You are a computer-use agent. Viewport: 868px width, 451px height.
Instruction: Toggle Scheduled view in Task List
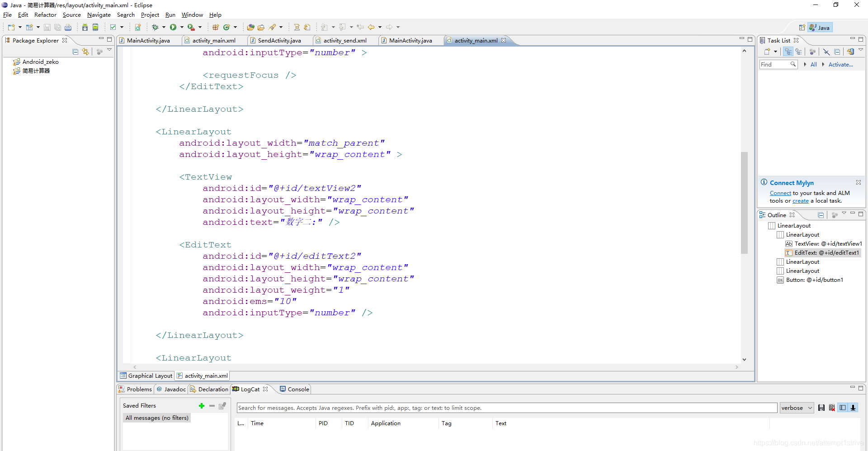798,52
